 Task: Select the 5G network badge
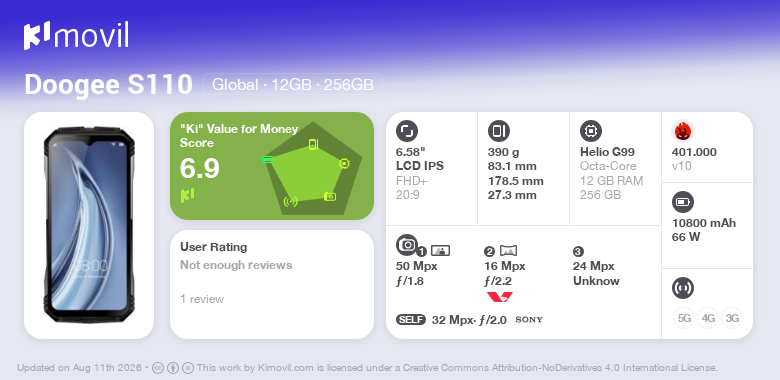(684, 318)
